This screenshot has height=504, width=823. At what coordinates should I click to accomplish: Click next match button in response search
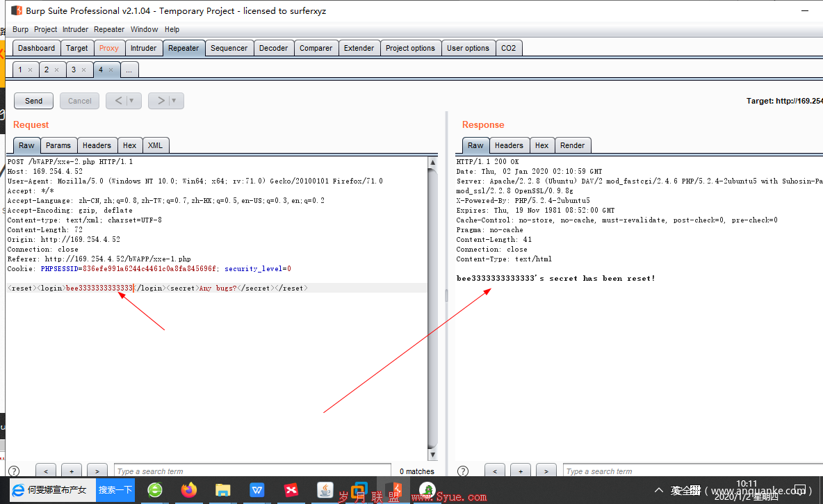coord(546,471)
